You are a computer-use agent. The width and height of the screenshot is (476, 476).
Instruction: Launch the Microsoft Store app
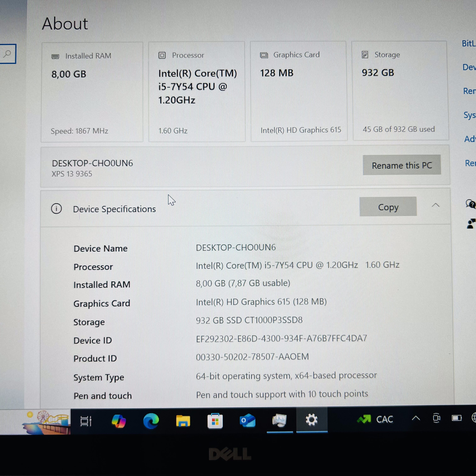tap(215, 421)
